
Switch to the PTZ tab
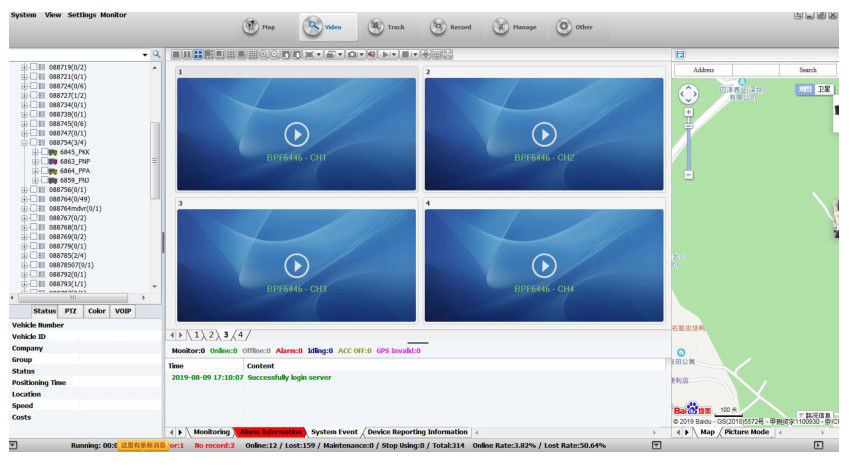(x=71, y=311)
